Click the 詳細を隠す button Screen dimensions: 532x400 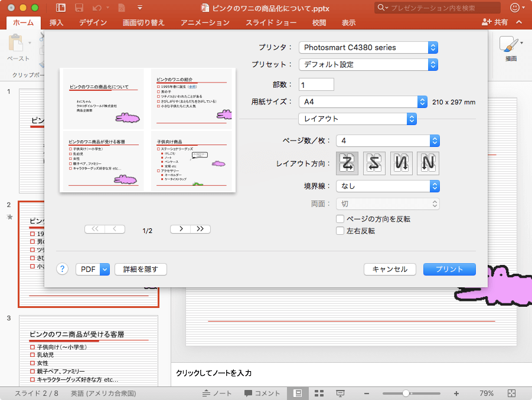[x=141, y=269]
